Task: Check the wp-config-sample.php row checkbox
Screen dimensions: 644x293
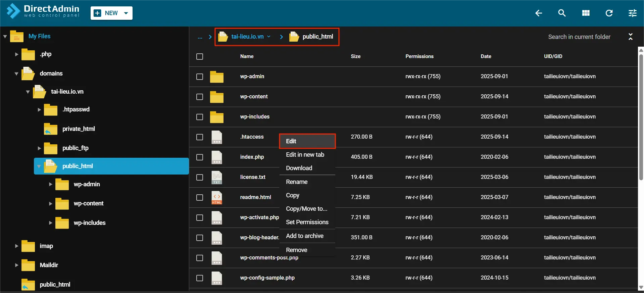Action: pyautogui.click(x=200, y=278)
